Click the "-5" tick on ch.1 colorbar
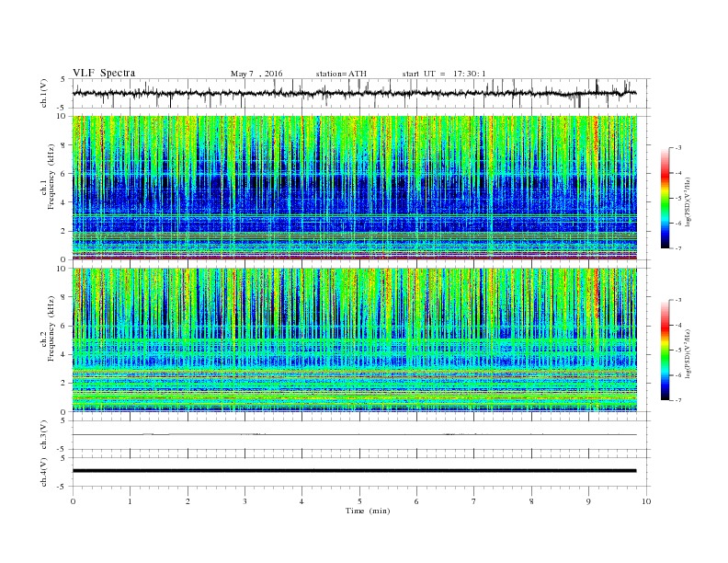Screen dimensions: 728x563 (678, 199)
